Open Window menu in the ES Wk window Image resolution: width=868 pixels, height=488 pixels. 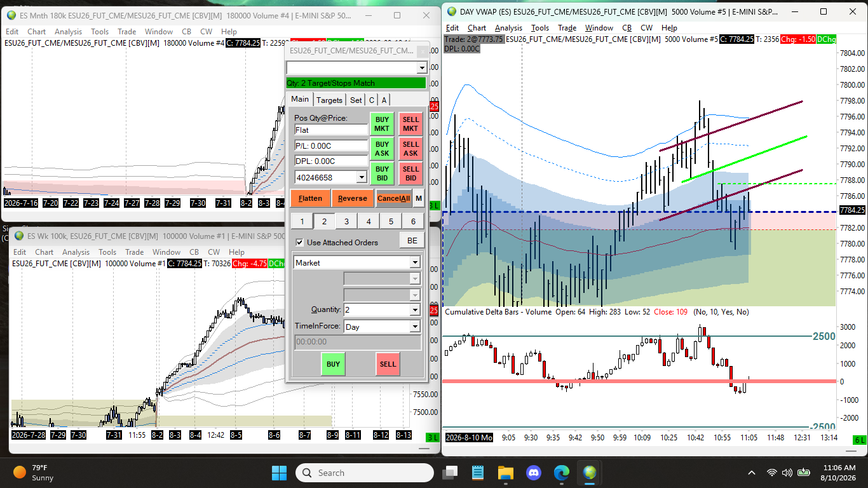click(166, 252)
